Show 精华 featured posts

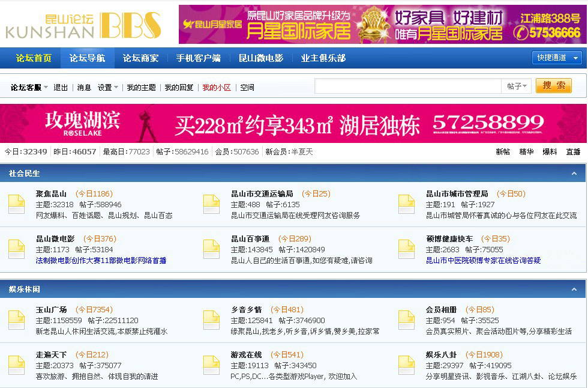pos(527,151)
